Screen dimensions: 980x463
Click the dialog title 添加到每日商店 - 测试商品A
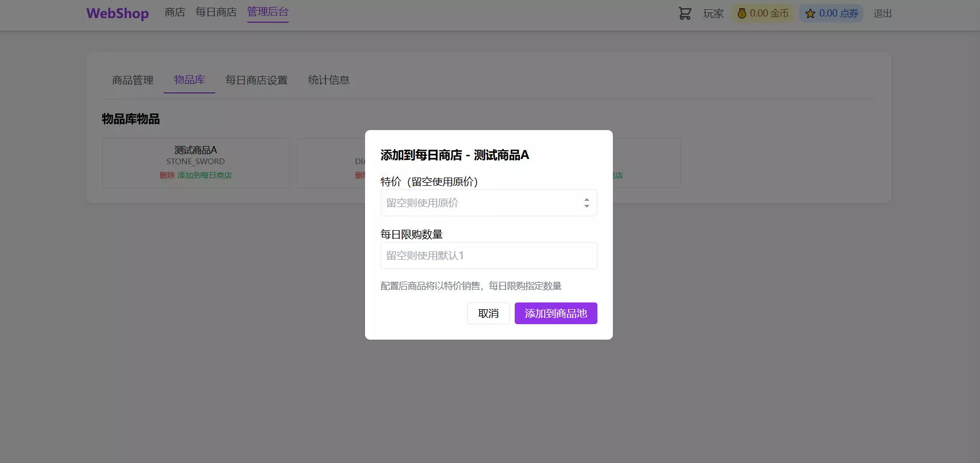pyautogui.click(x=454, y=155)
